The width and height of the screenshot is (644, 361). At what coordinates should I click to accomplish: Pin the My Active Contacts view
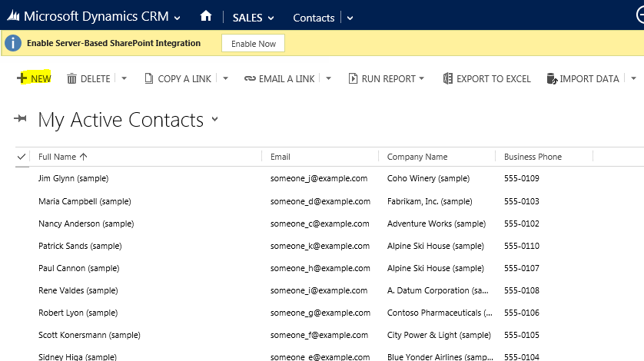click(20, 119)
